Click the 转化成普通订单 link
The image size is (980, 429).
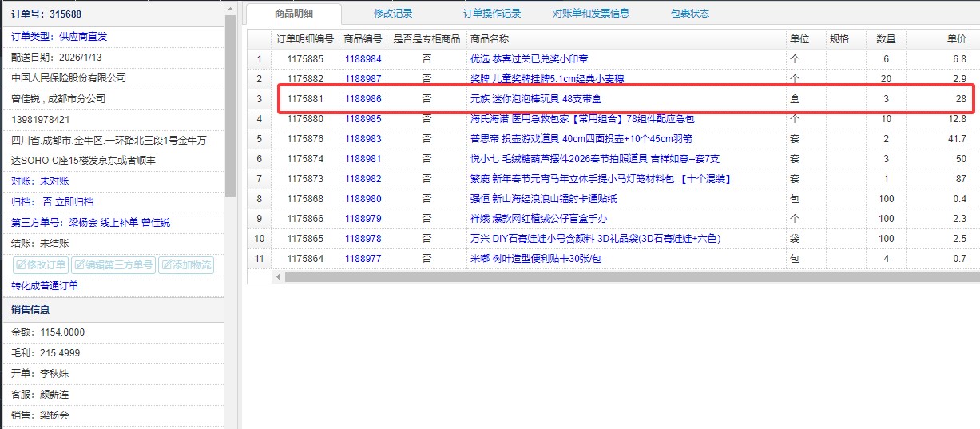click(45, 286)
